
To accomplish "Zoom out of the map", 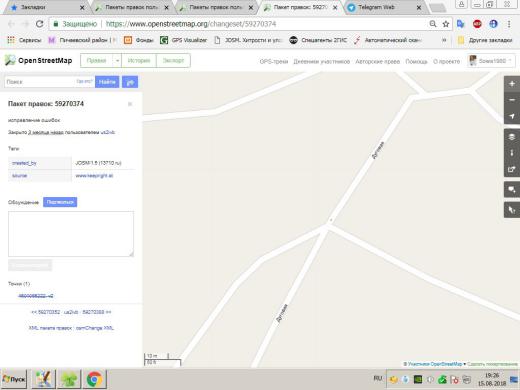I will coord(512,100).
